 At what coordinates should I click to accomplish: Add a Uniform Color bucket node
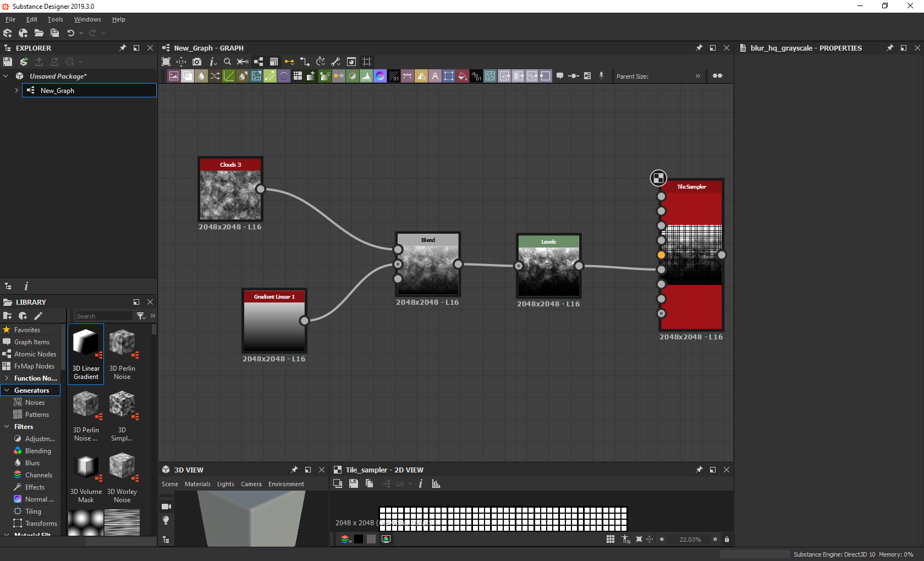463,76
